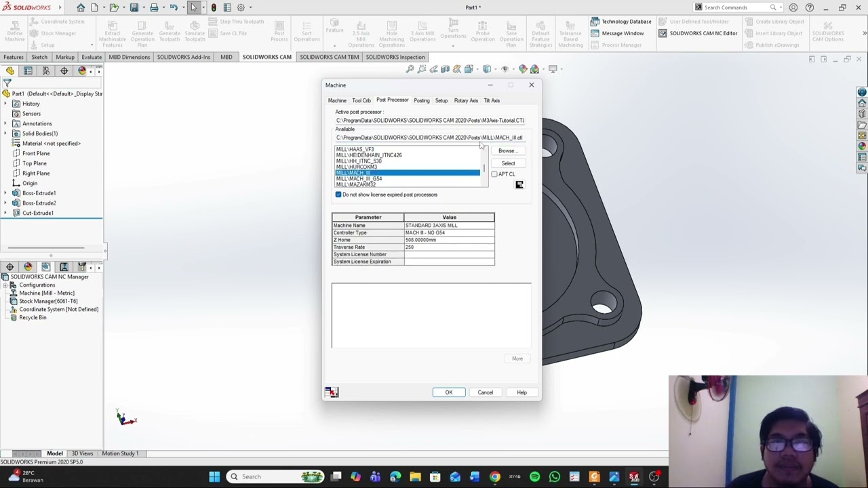Uncheck Do not show license expired post processors
The image size is (868, 488).
(x=338, y=195)
